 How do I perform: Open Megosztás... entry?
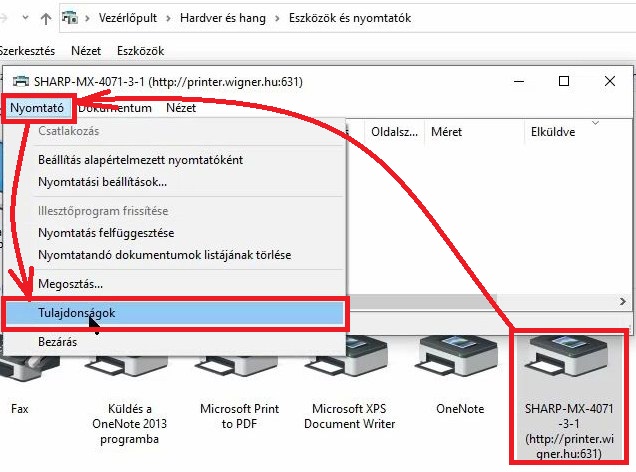pos(71,284)
